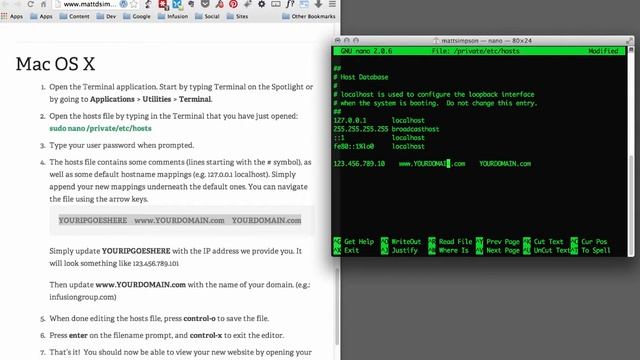Click the screen cast extension icon

tap(276, 4)
